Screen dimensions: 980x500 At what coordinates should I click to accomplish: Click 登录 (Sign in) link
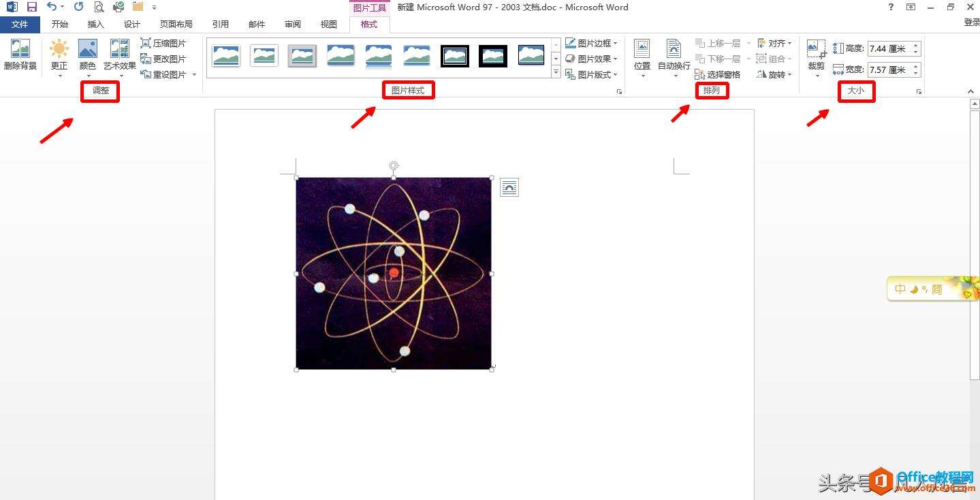(972, 22)
